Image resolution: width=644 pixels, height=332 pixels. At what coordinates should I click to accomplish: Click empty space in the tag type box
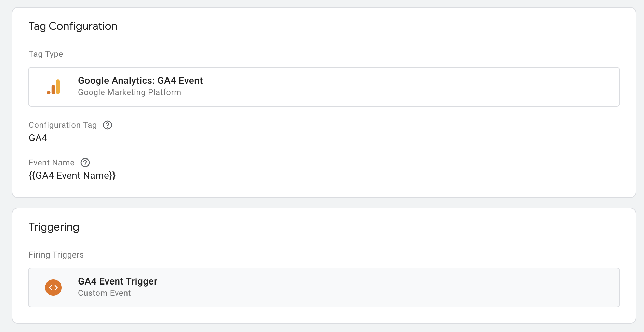pyautogui.click(x=410, y=87)
